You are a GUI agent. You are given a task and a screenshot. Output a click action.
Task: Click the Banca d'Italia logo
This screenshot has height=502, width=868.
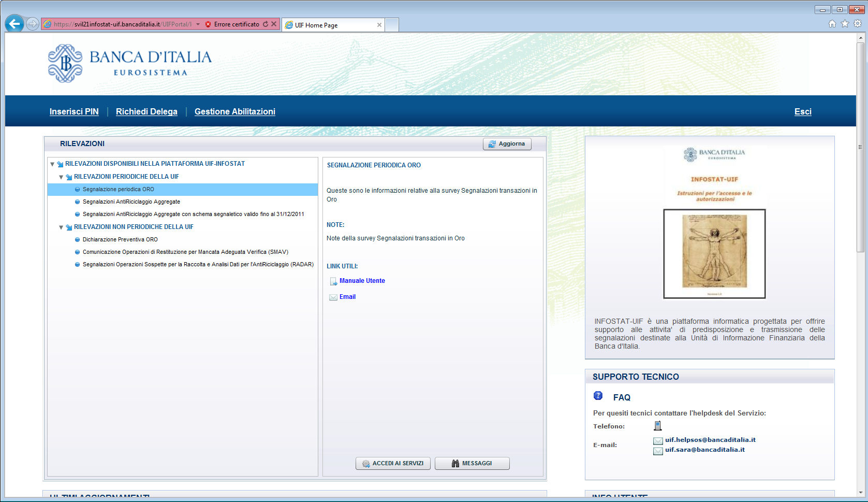pyautogui.click(x=129, y=63)
